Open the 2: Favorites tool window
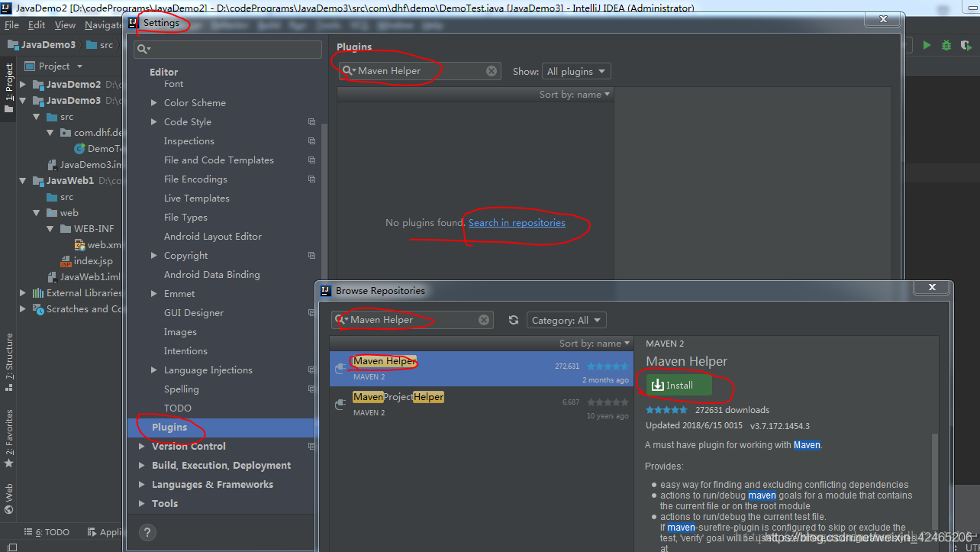 (x=9, y=437)
